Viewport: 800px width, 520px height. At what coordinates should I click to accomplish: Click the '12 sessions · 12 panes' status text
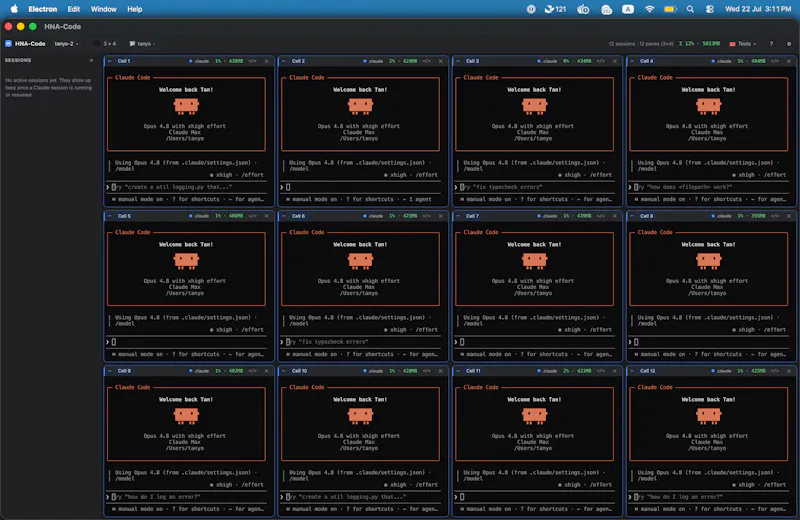pos(641,44)
